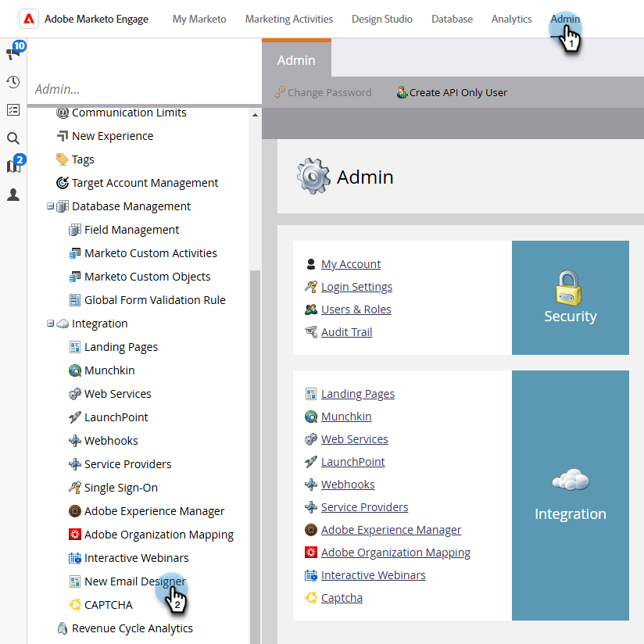Select Service Providers in the tree

coord(127,464)
